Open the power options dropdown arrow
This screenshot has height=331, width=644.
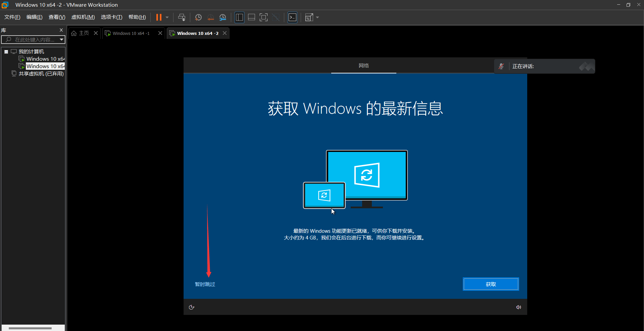point(167,17)
